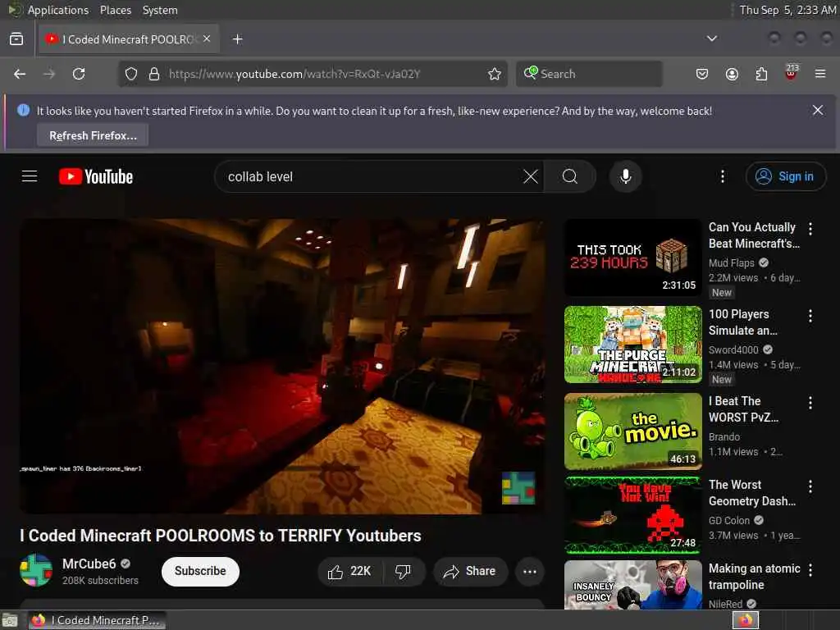Click the Refresh Firefox button
The image size is (840, 630).
(x=93, y=135)
